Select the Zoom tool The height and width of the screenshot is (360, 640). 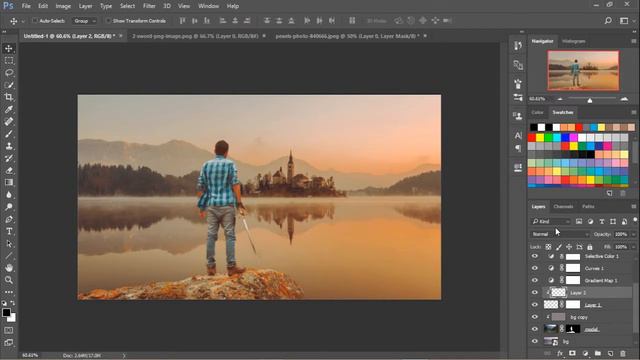coord(9,280)
